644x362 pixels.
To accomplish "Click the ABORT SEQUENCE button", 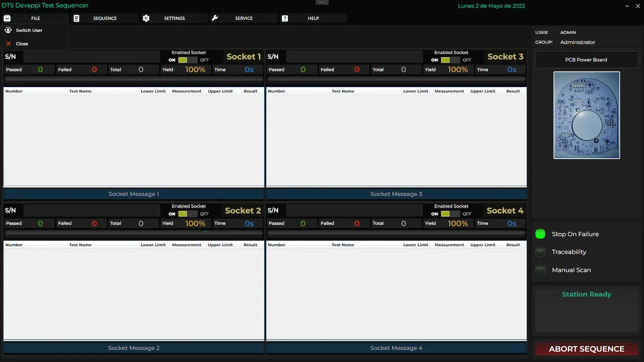I will (x=586, y=349).
